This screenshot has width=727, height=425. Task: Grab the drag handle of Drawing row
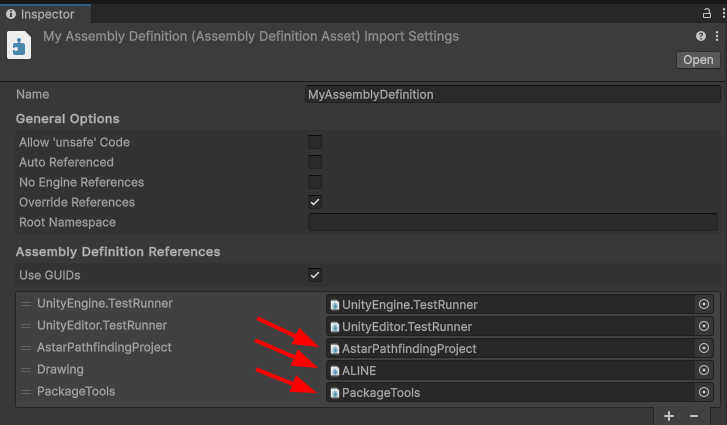[x=26, y=370]
